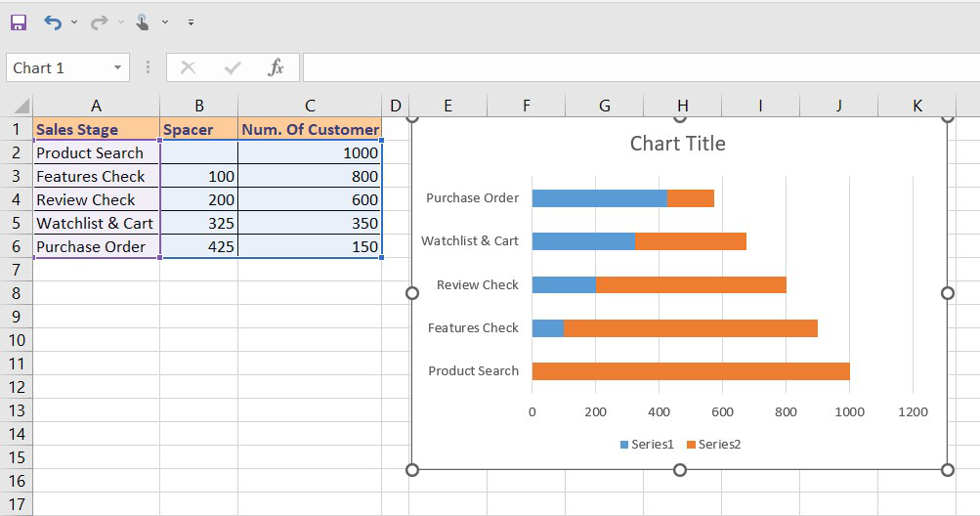The width and height of the screenshot is (980, 516).
Task: Select the Series1 blue legend entry
Action: 647,445
